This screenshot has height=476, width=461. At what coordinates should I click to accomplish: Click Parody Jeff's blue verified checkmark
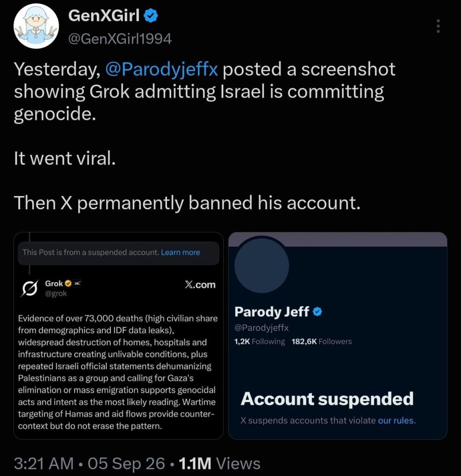coord(317,312)
